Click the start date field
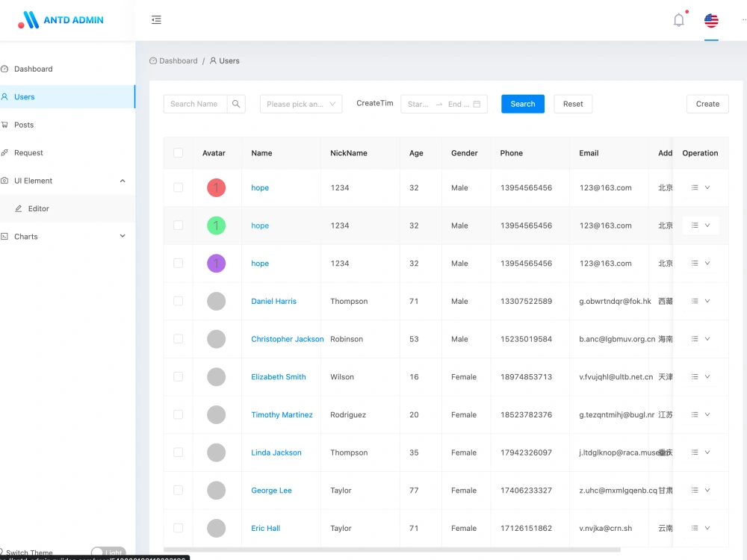Viewport: 747px width, 560px height. [418, 104]
